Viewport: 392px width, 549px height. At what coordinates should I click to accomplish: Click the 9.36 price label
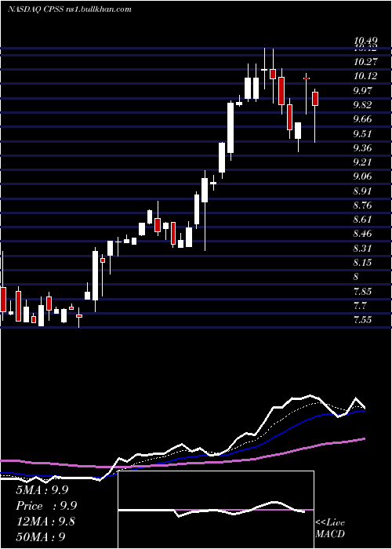click(364, 148)
